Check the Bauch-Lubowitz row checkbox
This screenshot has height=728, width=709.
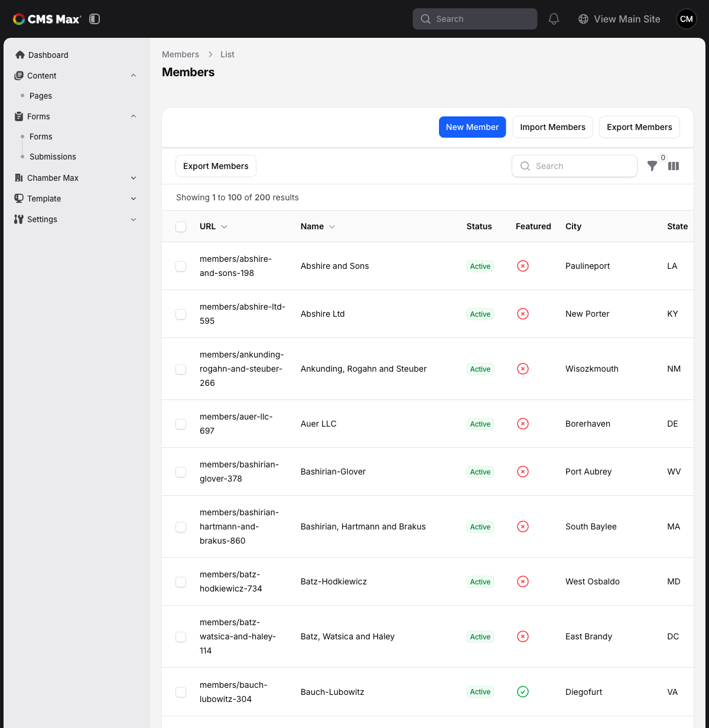(x=181, y=692)
